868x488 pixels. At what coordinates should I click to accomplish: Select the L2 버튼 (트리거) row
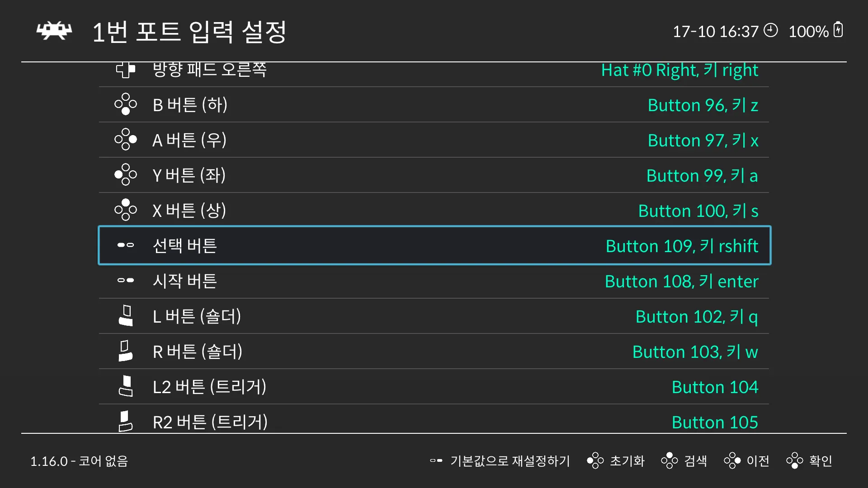434,387
